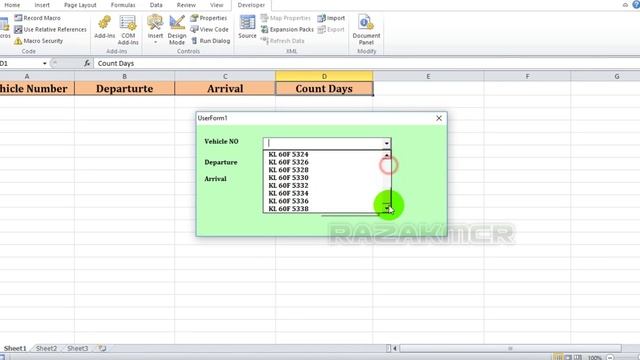
Task: Choose KL 60F 5330 from list
Action: pos(288,178)
